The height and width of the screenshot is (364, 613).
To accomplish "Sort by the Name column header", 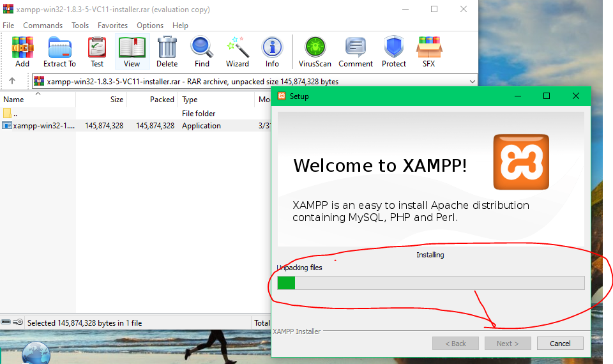I will (38, 100).
